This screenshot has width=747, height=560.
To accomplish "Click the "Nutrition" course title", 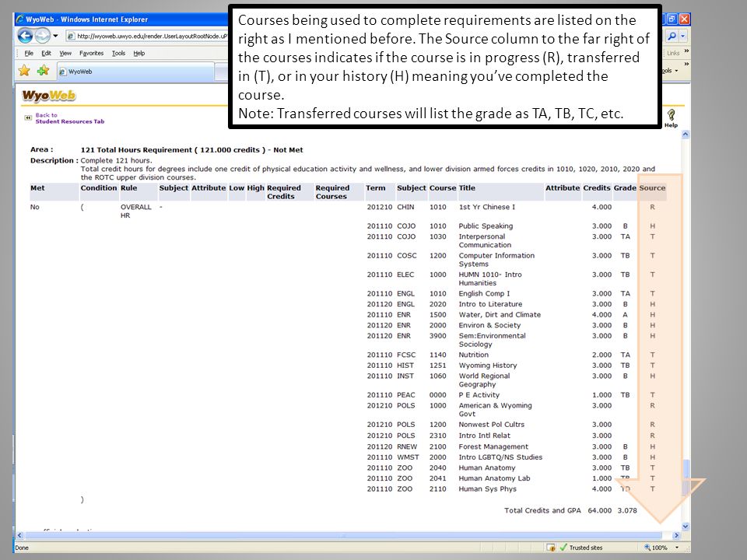I will click(x=474, y=355).
